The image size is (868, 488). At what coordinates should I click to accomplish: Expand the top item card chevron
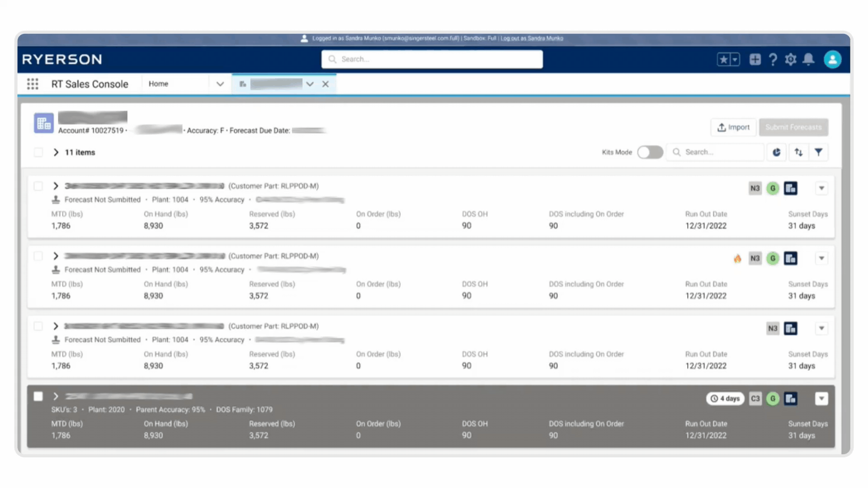coord(56,186)
